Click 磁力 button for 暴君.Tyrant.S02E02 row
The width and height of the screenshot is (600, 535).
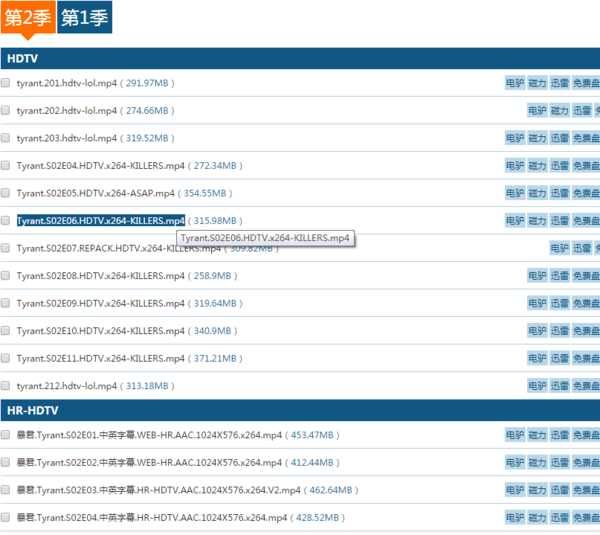(537, 463)
